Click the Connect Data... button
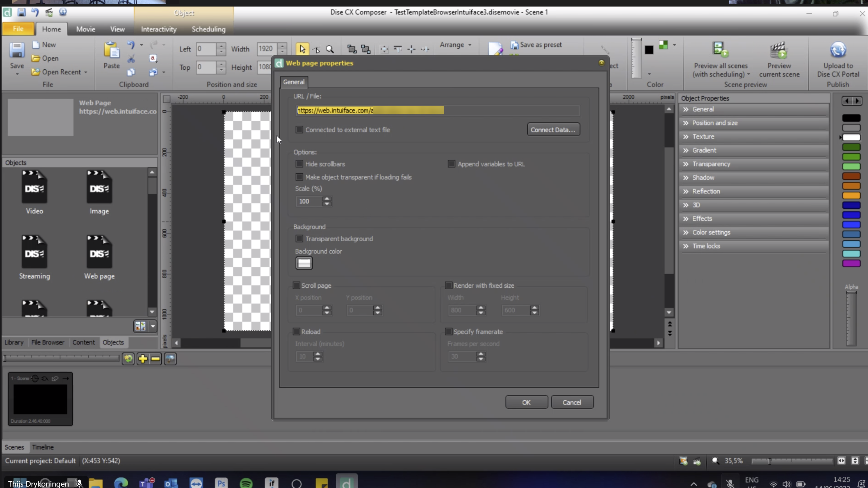This screenshot has width=868, height=488. point(553,130)
